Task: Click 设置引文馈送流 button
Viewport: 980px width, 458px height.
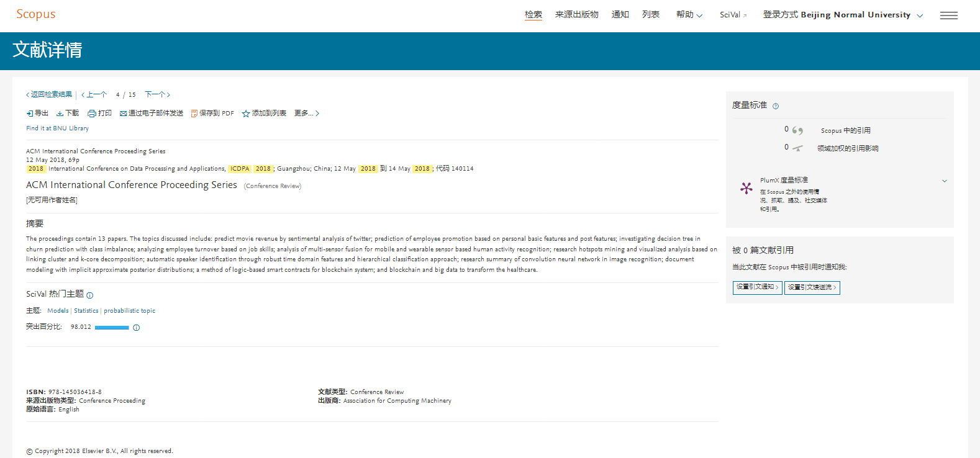Action: coord(812,287)
